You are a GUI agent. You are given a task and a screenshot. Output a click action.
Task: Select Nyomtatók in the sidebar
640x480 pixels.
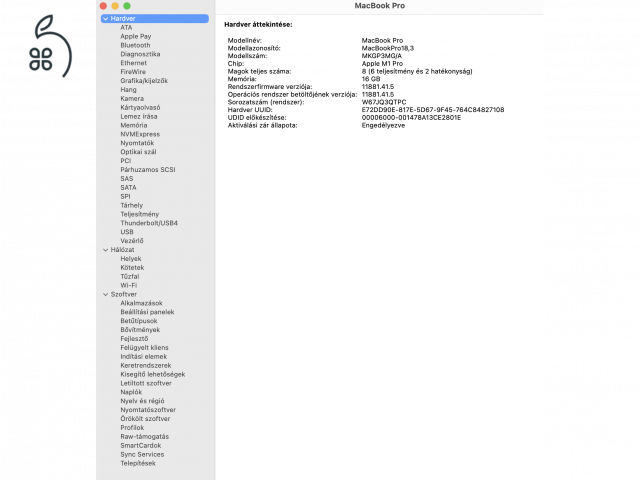[x=137, y=143]
